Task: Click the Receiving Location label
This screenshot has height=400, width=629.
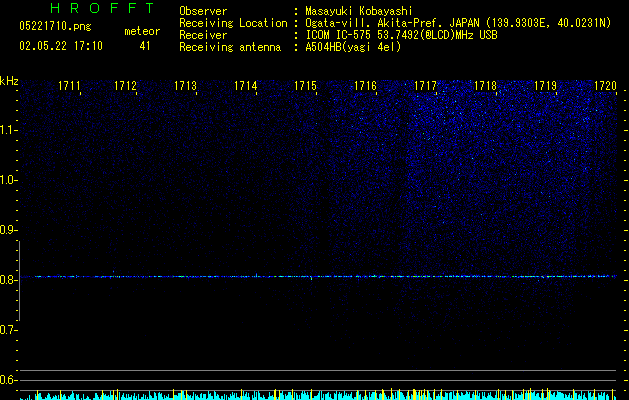Action: [x=233, y=23]
